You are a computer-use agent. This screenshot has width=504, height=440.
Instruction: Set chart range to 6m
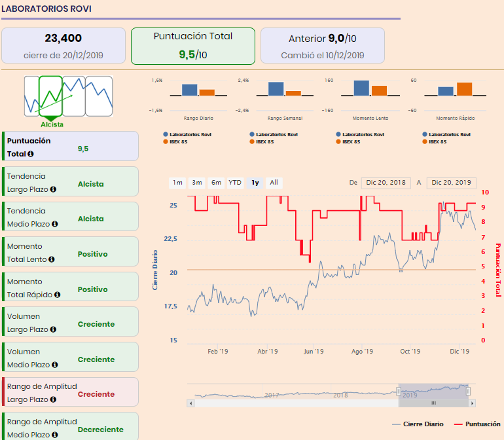tap(216, 183)
